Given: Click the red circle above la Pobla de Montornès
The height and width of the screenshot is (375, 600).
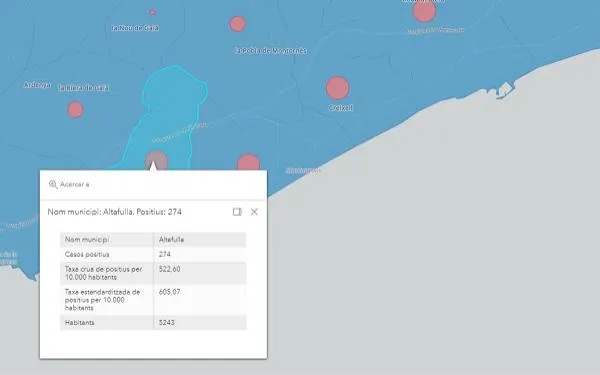Looking at the screenshot, I should click(x=238, y=24).
